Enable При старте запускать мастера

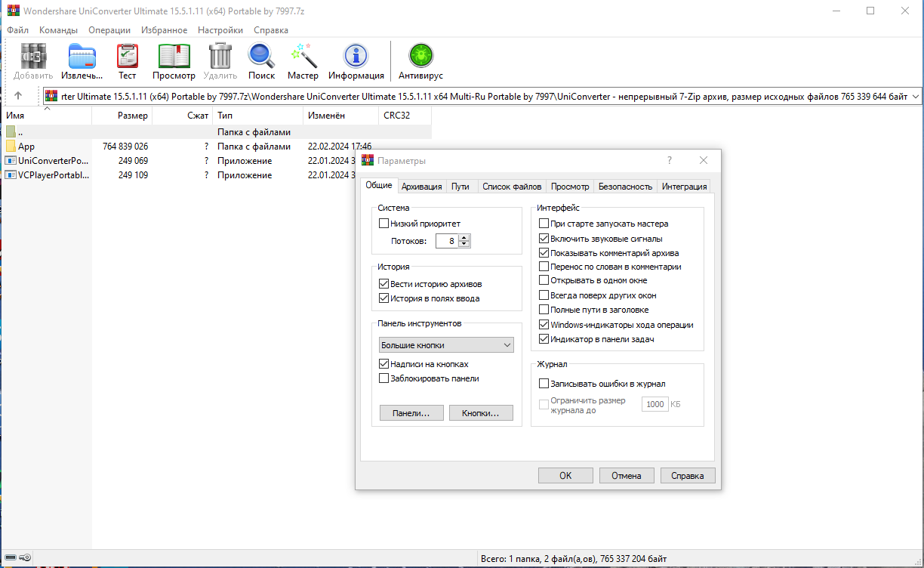point(544,224)
